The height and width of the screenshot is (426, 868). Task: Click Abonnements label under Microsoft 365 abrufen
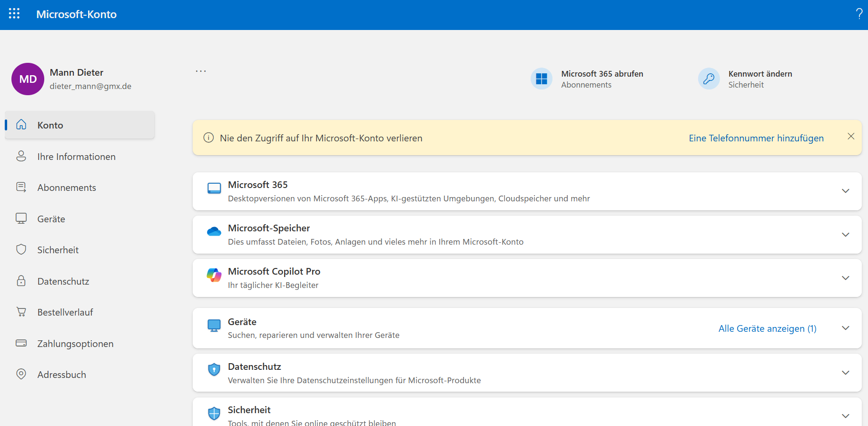(586, 85)
